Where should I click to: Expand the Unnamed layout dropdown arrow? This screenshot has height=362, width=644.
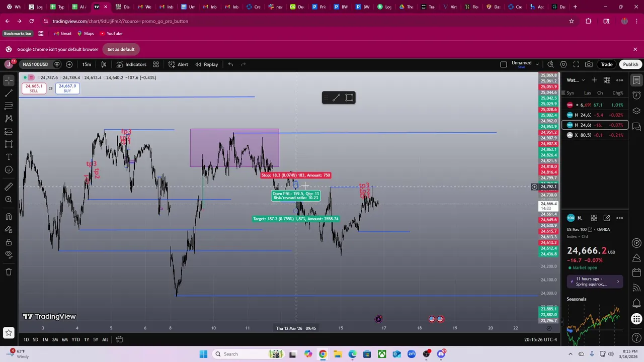click(537, 64)
